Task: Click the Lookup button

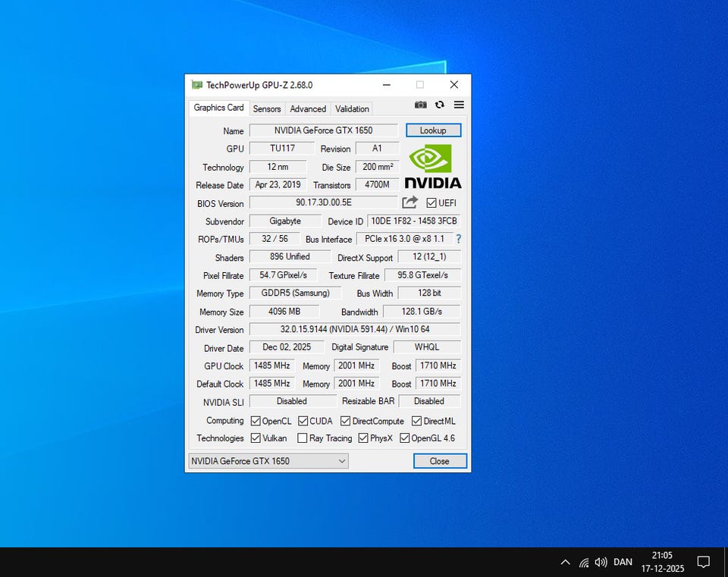Action: click(433, 130)
